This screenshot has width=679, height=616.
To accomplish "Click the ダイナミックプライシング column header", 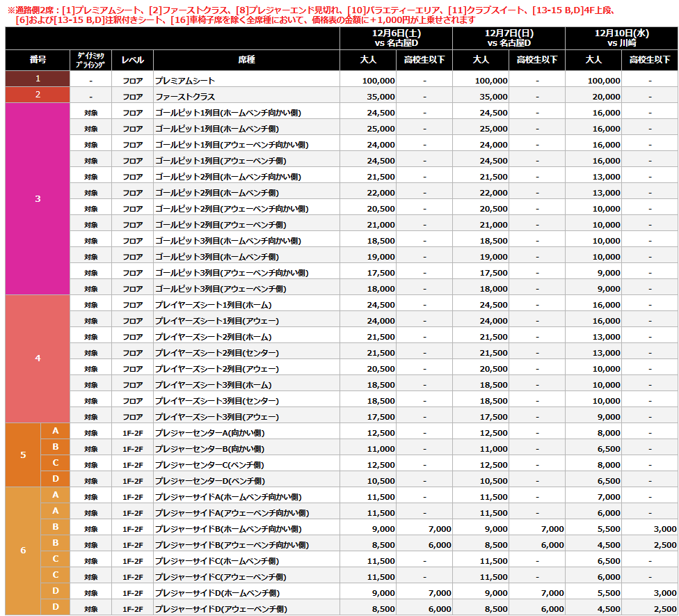I will (x=90, y=60).
